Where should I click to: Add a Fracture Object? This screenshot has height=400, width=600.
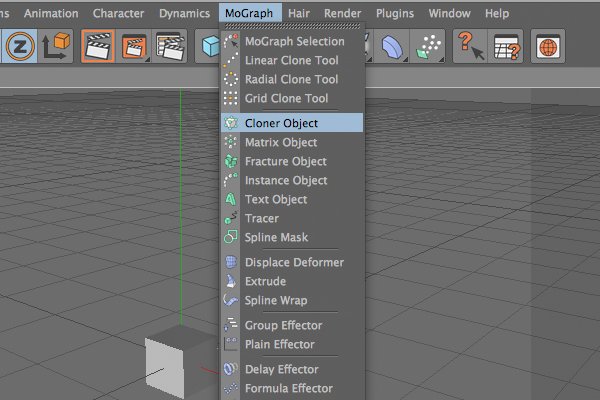click(292, 161)
